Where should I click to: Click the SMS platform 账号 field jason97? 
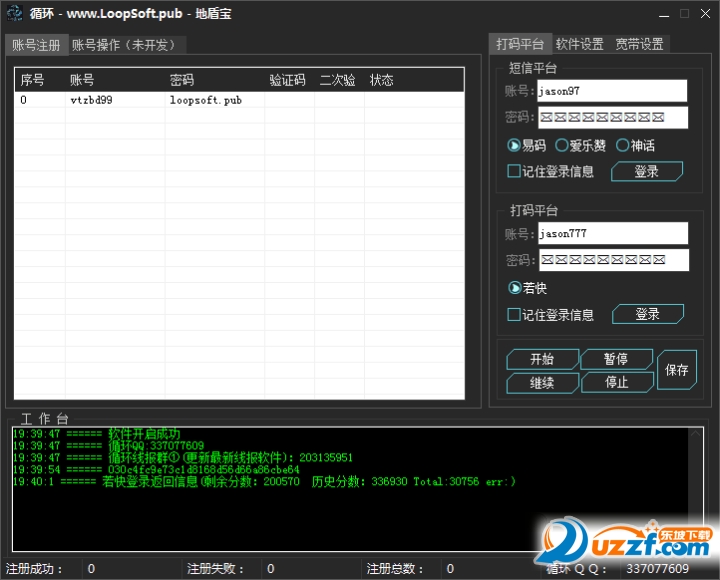(x=612, y=91)
